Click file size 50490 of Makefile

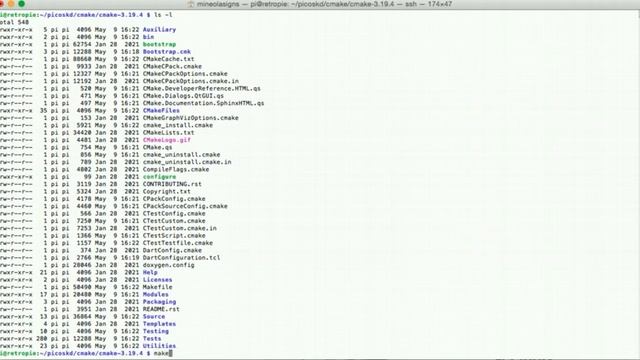82,287
